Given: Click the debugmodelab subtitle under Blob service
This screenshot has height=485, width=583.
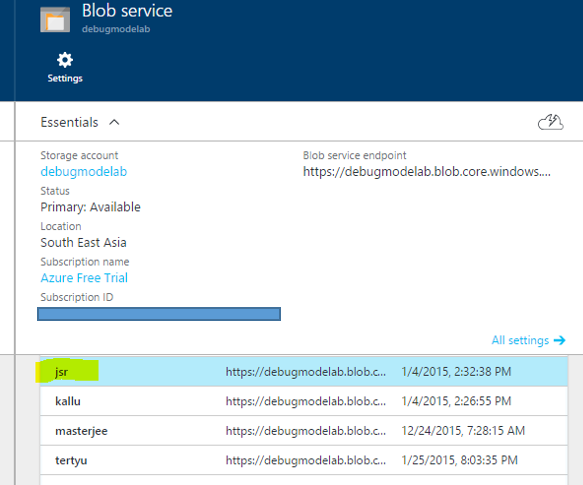Looking at the screenshot, I should click(116, 29).
